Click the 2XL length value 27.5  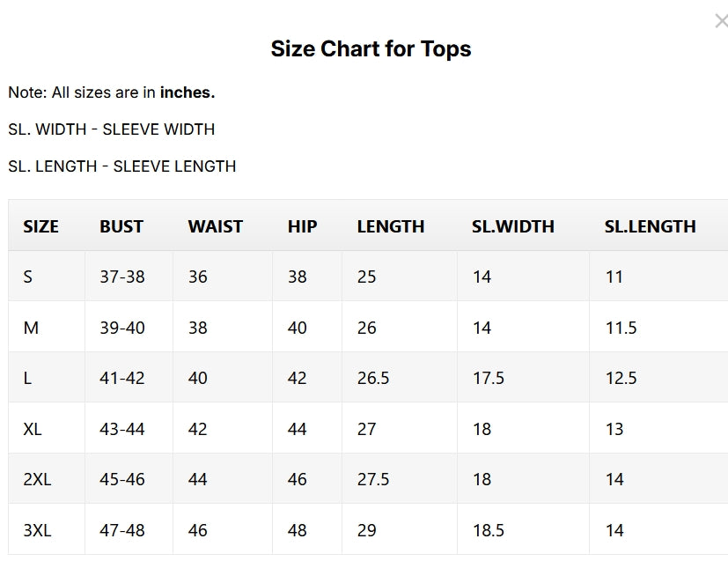click(x=373, y=479)
